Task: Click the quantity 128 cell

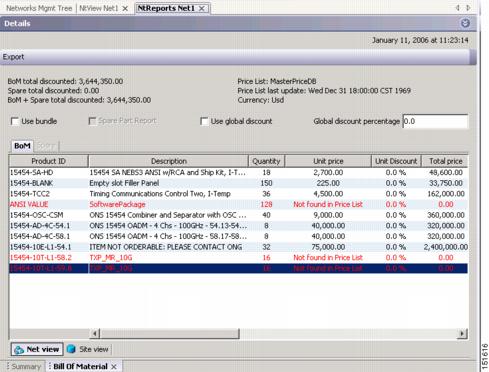Action: coord(266,204)
